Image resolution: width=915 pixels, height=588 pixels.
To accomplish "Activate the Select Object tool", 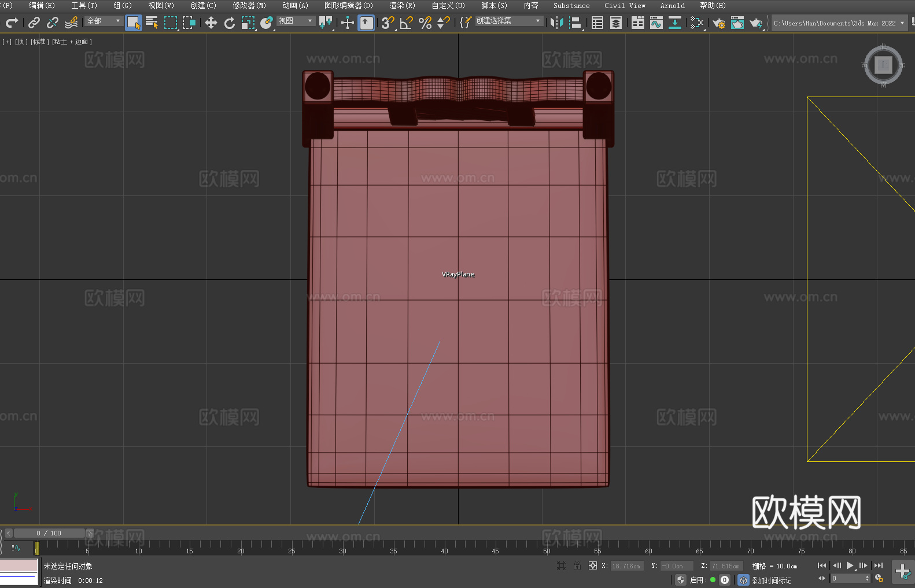I will point(134,23).
